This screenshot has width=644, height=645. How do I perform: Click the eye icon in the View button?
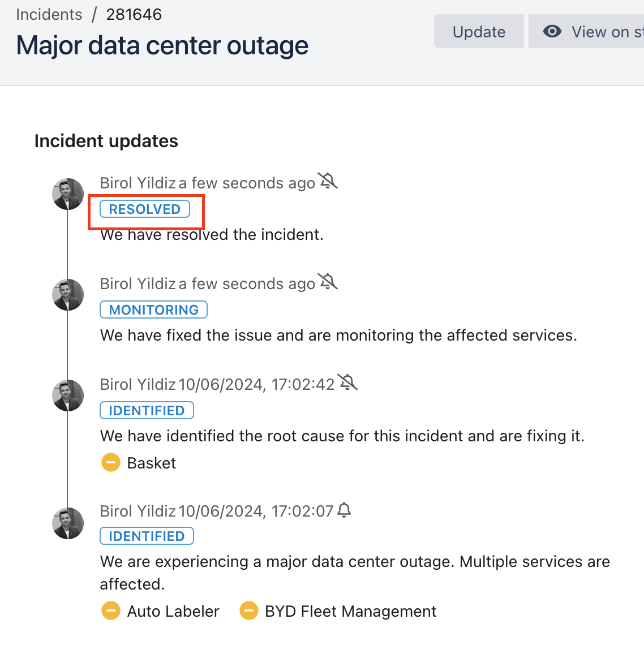pyautogui.click(x=552, y=32)
